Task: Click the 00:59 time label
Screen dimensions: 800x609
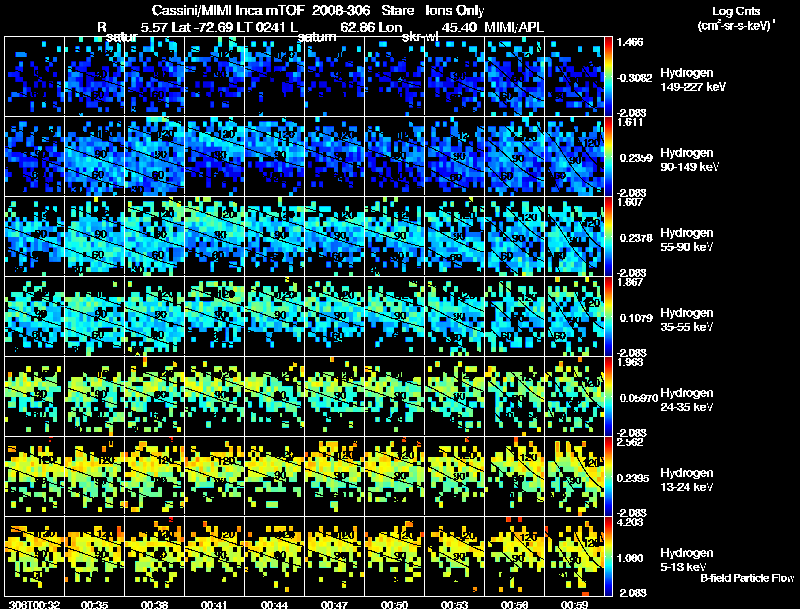Action: 574,605
